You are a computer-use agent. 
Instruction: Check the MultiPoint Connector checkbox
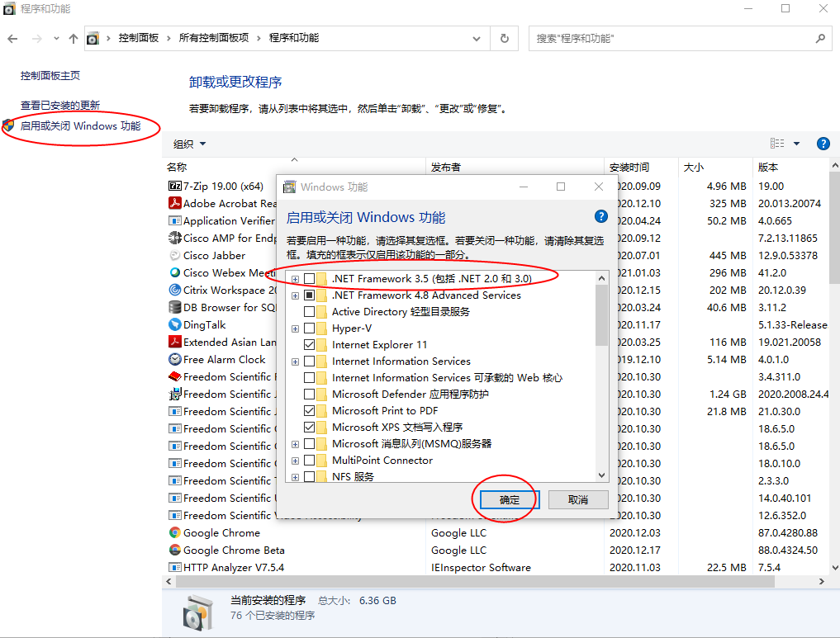pyautogui.click(x=309, y=461)
